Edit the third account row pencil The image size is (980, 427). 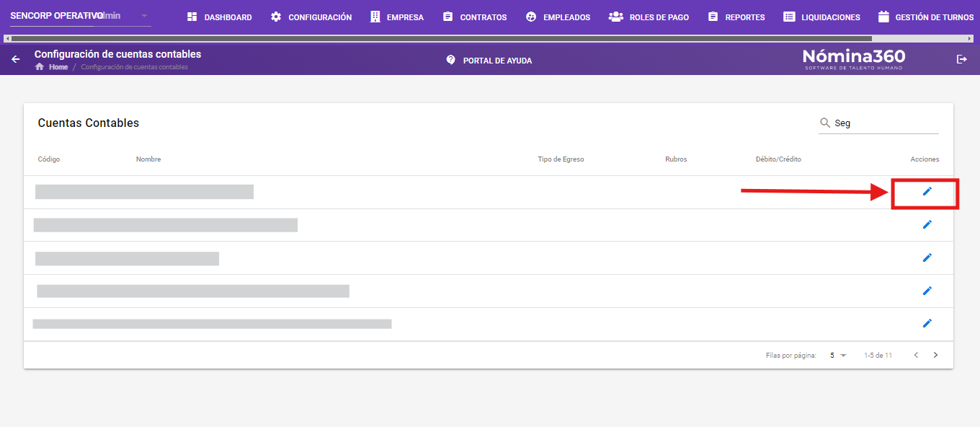927,257
